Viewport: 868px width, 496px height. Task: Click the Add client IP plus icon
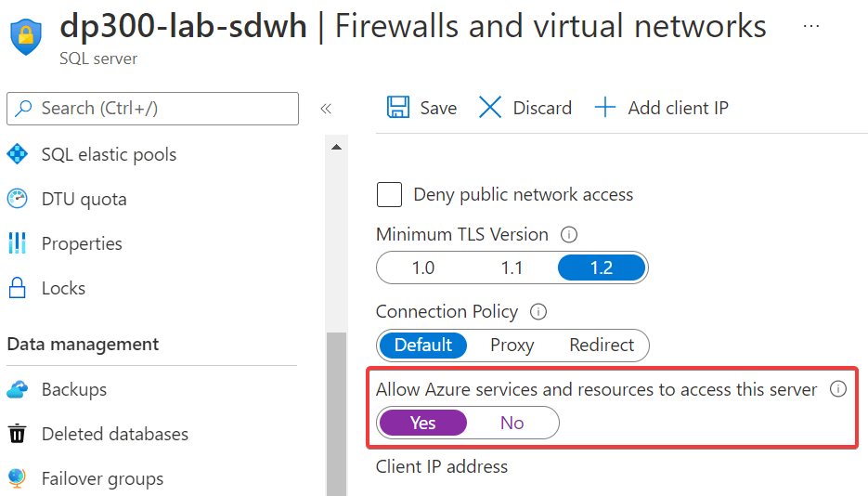click(605, 108)
